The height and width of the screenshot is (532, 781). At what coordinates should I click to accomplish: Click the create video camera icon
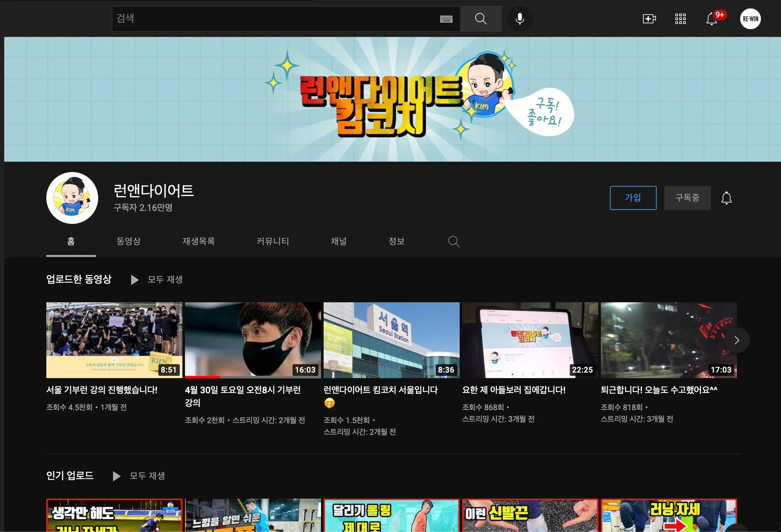[649, 19]
